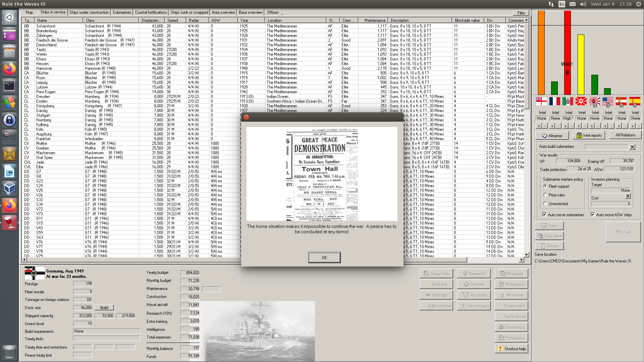This screenshot has height=362, width=644.
Task: Open the Area overview tab
Action: pos(223,12)
